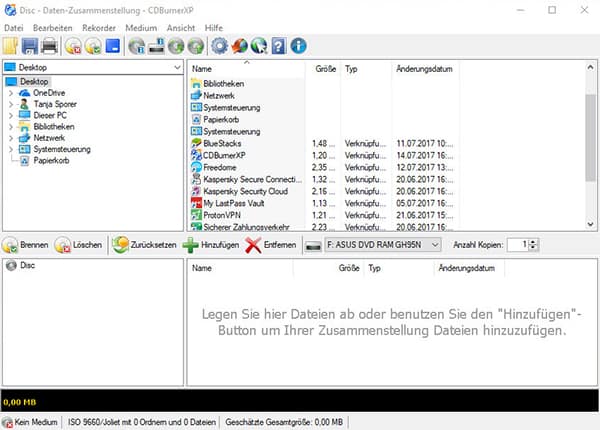Open the Hilfe menu

pos(214,28)
